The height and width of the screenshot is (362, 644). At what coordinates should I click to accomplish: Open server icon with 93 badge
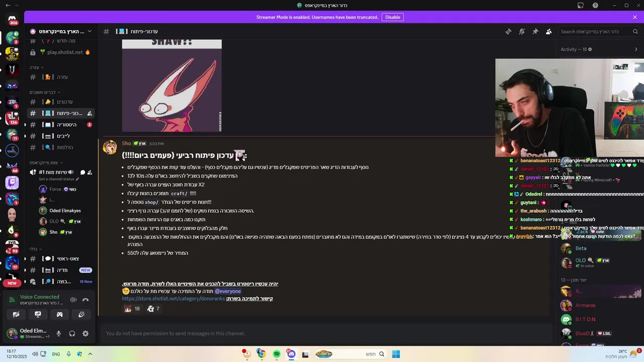tap(12, 246)
